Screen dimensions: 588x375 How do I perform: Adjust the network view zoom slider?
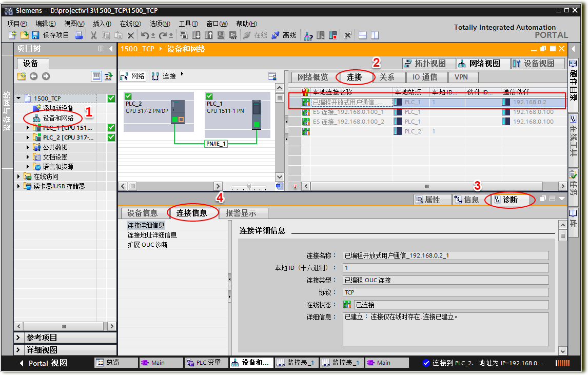pos(249,186)
